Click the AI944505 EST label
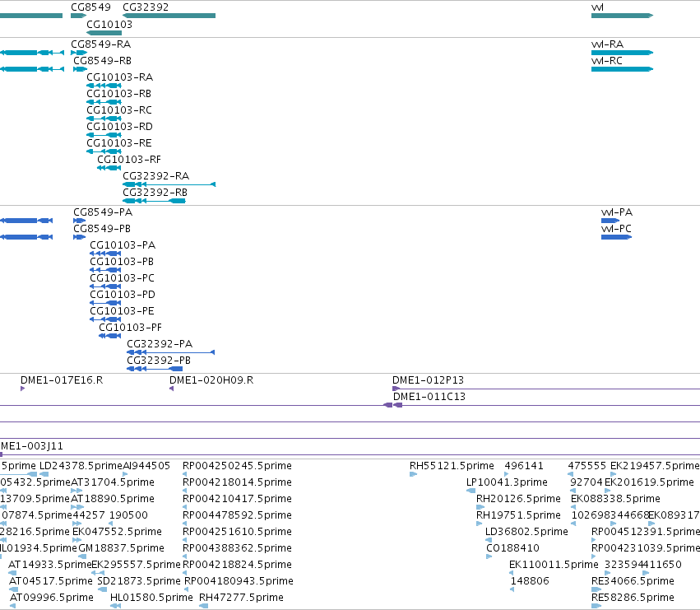This screenshot has height=610, width=700. coord(146,466)
